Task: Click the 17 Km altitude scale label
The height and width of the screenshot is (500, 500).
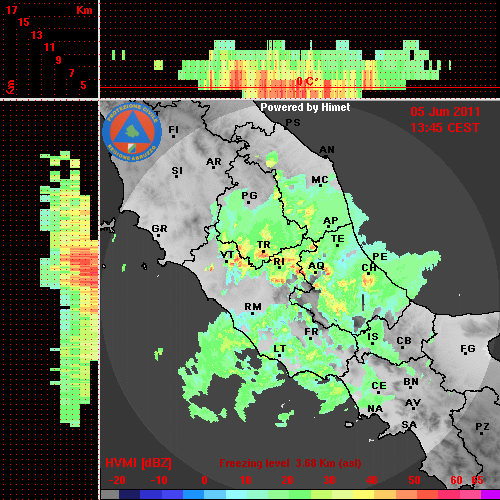Action: click(x=12, y=10)
